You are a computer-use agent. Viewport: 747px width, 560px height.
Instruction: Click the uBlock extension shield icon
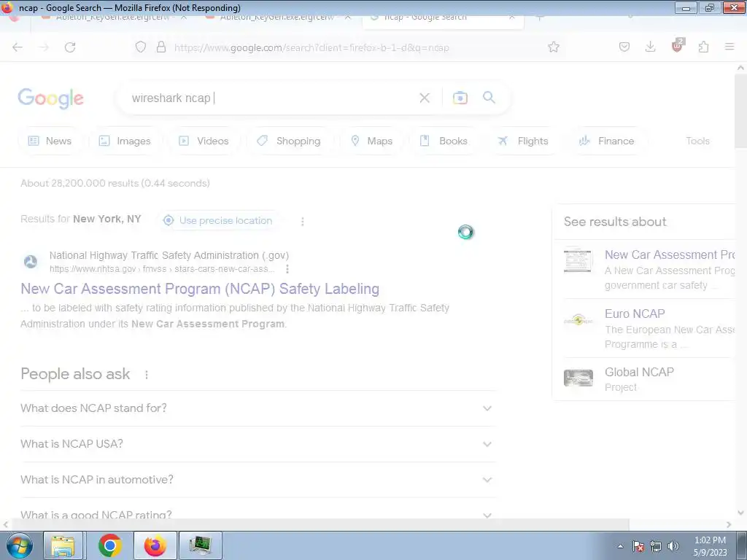pos(677,46)
